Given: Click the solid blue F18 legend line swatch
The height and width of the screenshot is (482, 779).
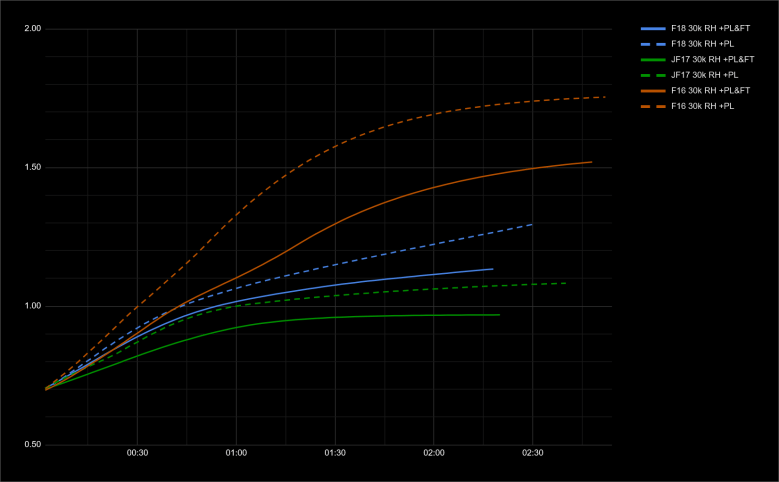Looking at the screenshot, I should [x=652, y=29].
